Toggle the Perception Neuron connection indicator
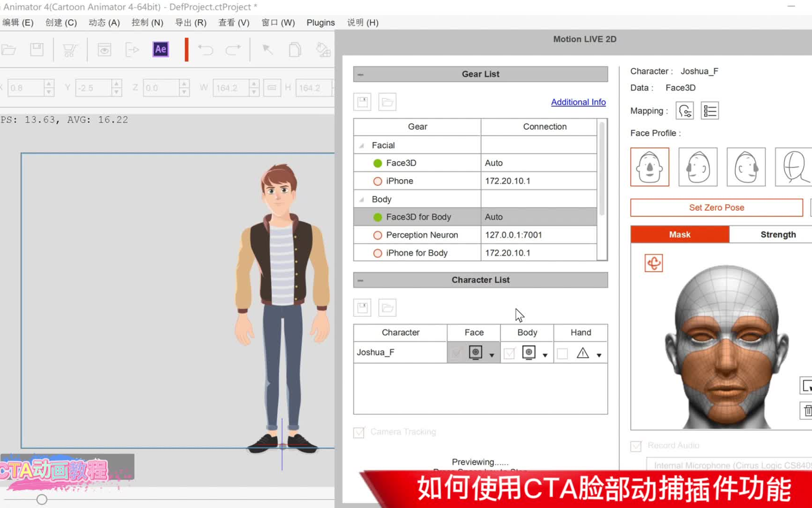 click(x=378, y=235)
